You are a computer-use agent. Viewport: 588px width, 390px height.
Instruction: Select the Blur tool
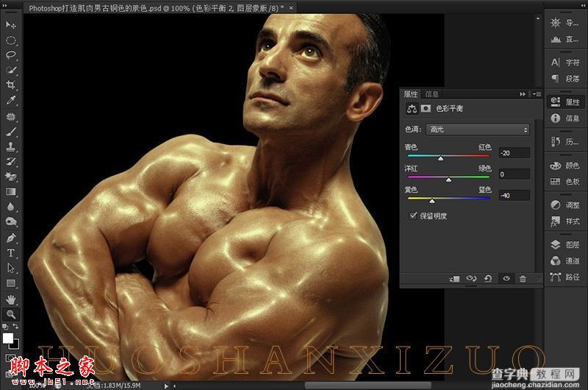pyautogui.click(x=10, y=207)
